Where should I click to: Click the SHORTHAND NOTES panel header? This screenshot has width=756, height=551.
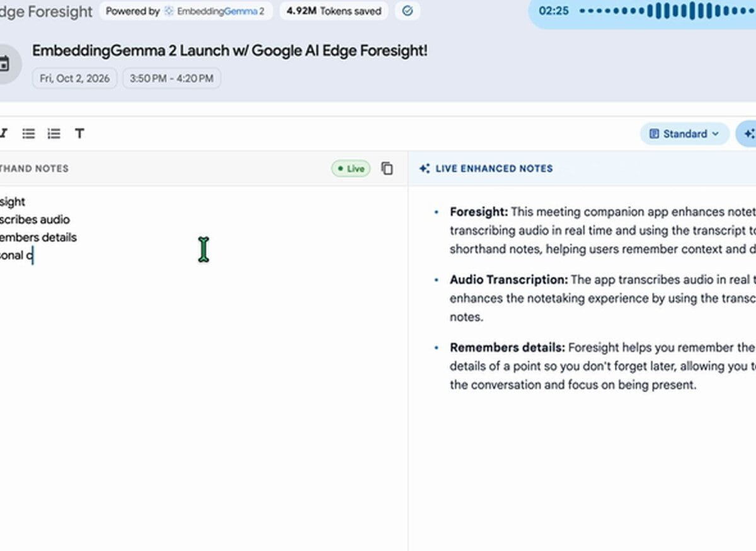(x=34, y=168)
